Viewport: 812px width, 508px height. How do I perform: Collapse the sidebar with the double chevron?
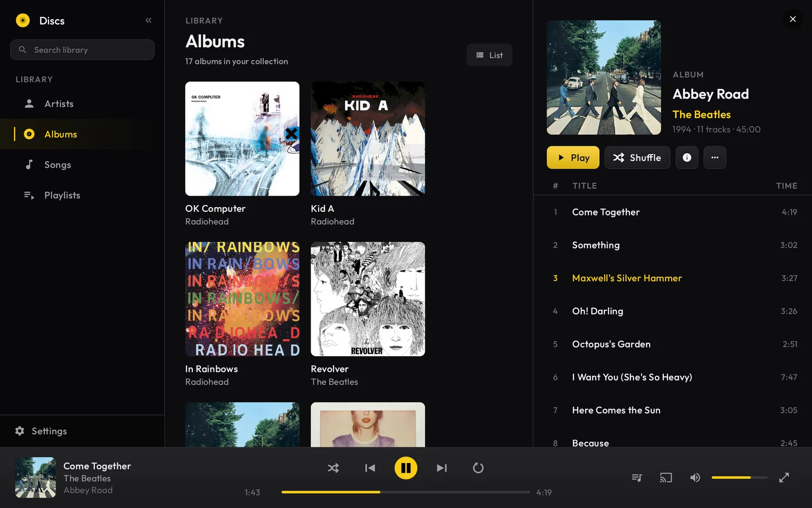coord(148,20)
